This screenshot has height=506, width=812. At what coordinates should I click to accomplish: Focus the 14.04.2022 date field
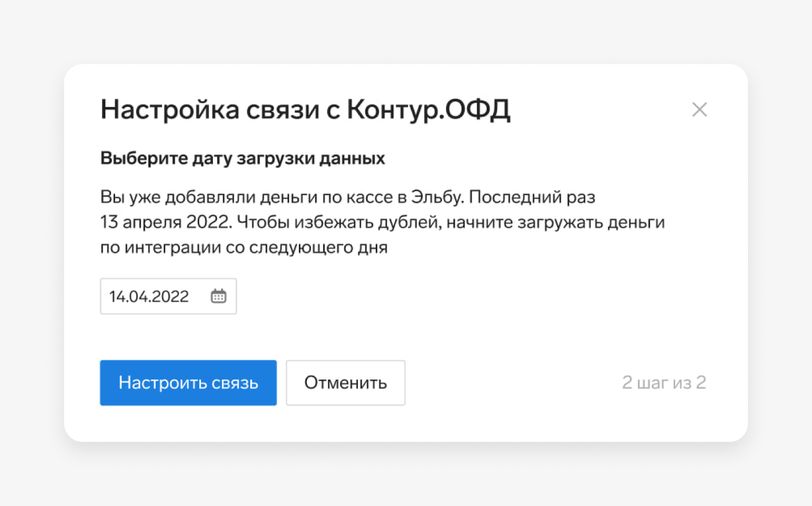click(x=168, y=297)
